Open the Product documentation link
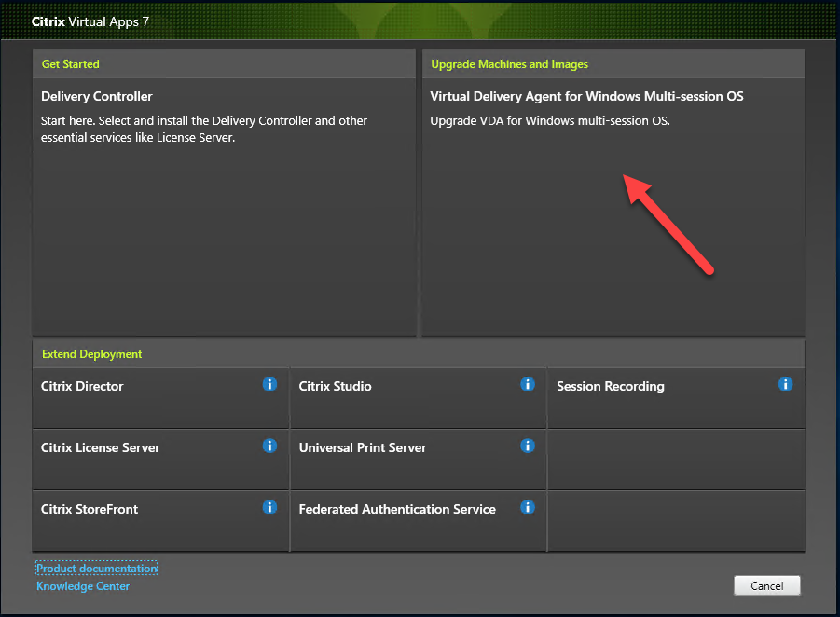 96,569
